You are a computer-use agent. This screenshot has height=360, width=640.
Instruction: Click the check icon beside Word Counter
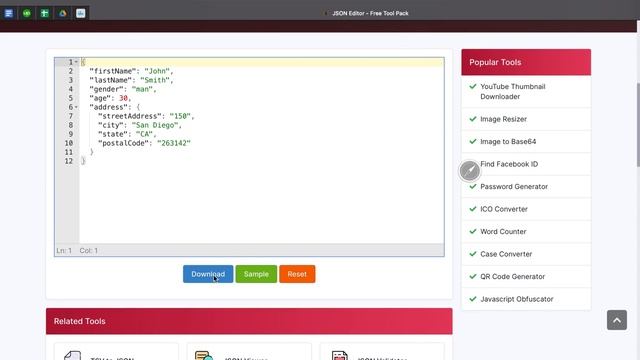(473, 231)
